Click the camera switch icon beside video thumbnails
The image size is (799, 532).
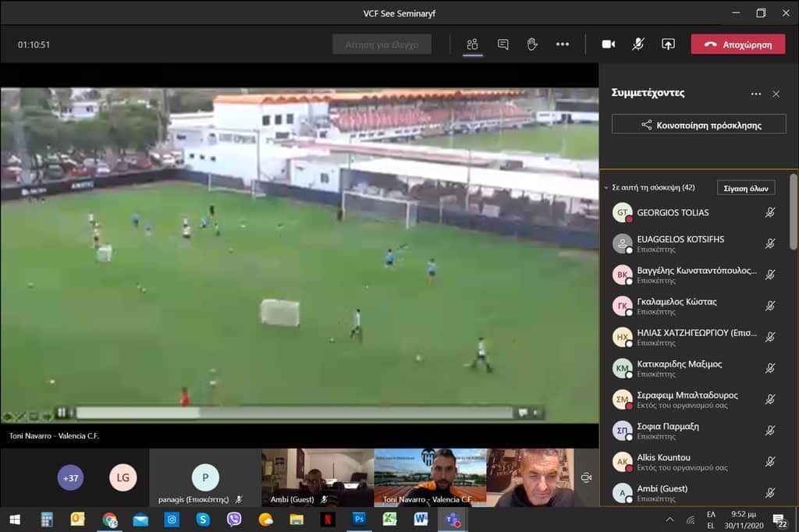pos(586,477)
